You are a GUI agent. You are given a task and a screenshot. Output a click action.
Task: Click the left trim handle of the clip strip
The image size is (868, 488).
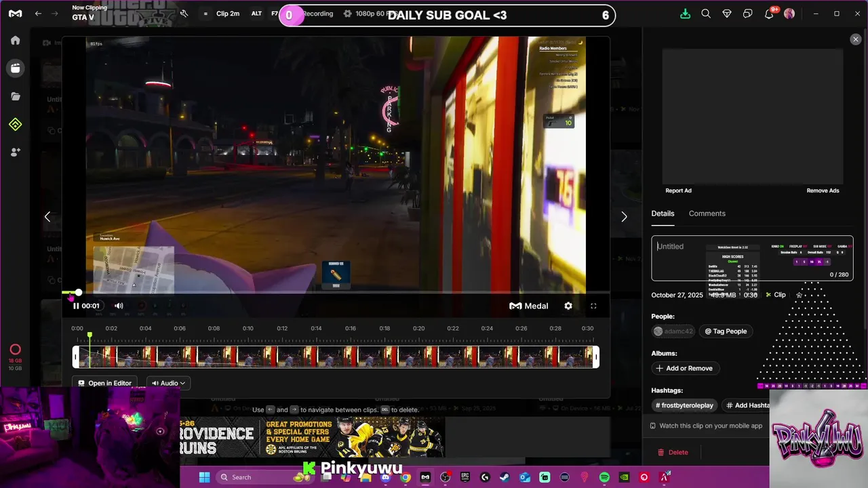[75, 357]
